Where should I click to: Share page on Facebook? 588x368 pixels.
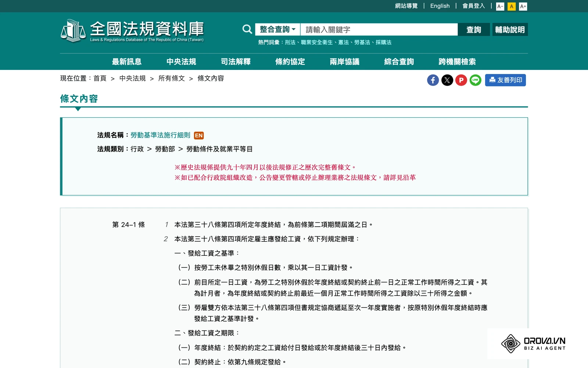pyautogui.click(x=433, y=80)
